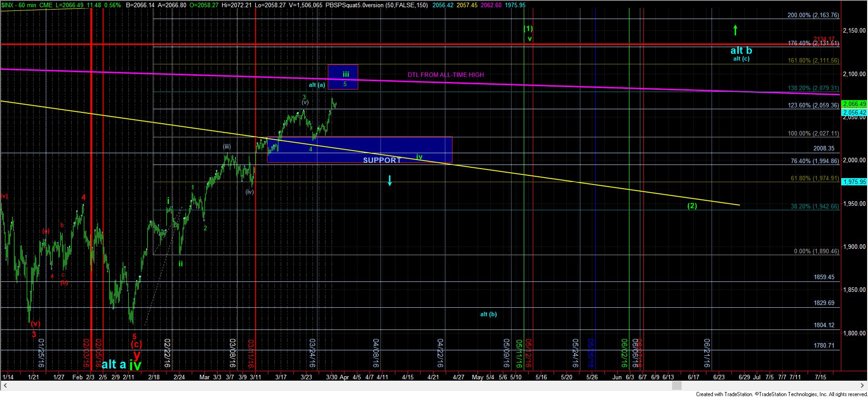This screenshot has height=397, width=868.
Task: Click the Jul label on time axis
Action: click(x=757, y=377)
